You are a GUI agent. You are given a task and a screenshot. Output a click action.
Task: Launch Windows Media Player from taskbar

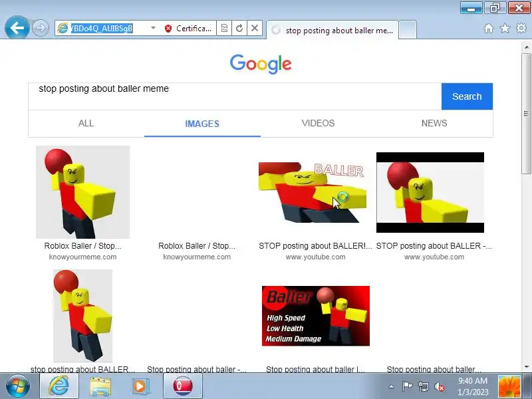[140, 386]
